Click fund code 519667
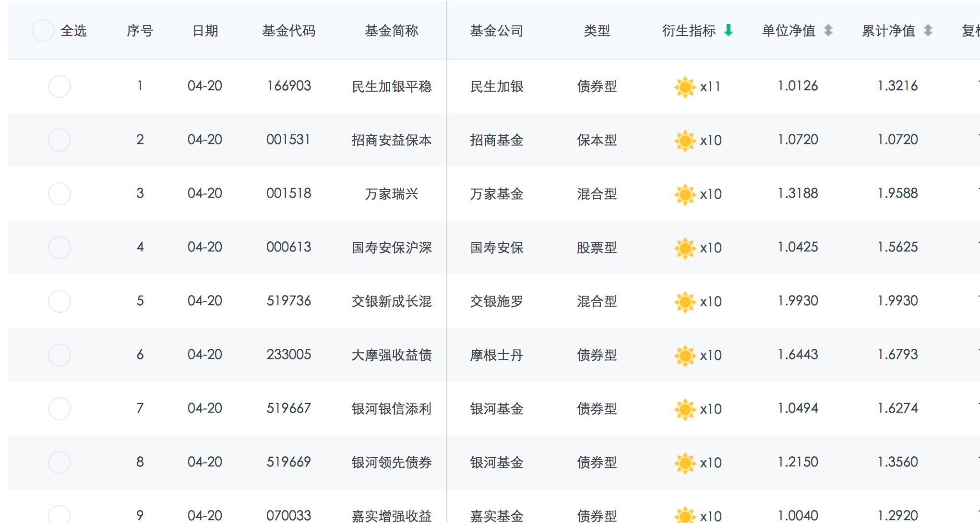Screen dimensions: 980x523 click(x=289, y=408)
